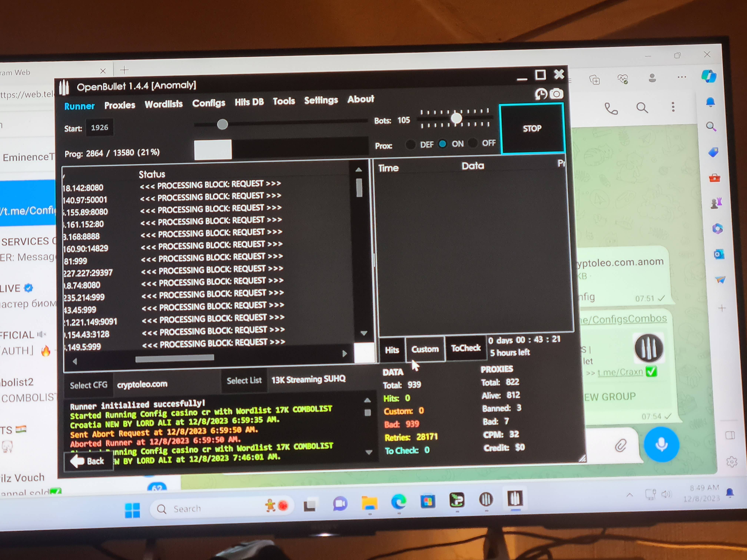The image size is (747, 560).
Task: Click the paperclip attach file icon
Action: (620, 446)
